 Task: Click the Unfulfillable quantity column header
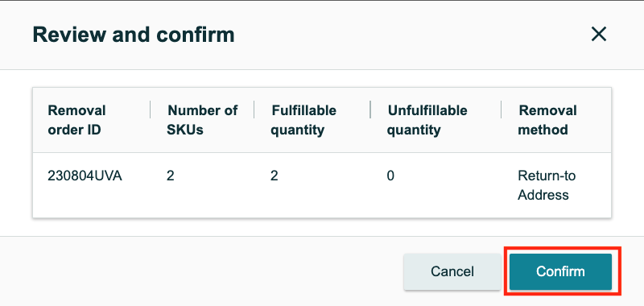click(427, 120)
